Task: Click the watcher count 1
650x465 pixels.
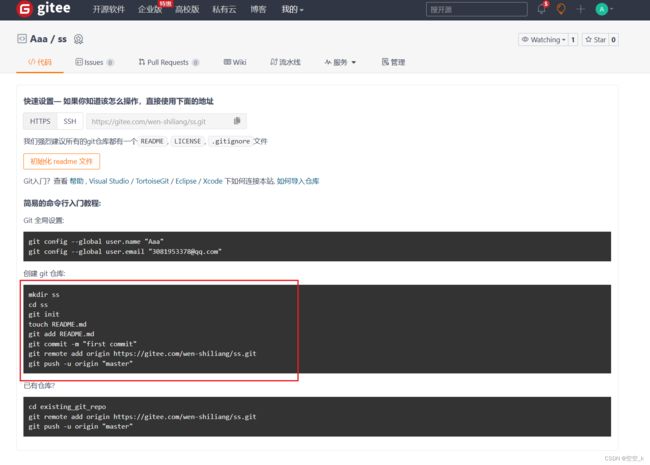Action: (x=573, y=40)
